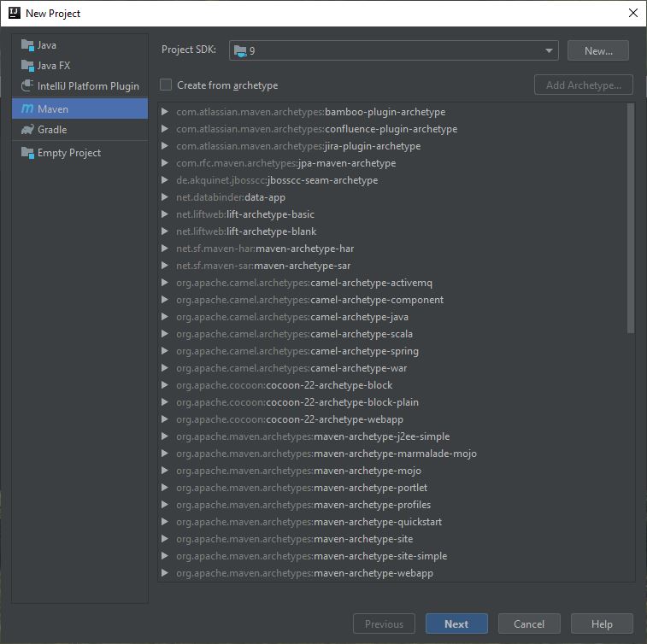The width and height of the screenshot is (647, 644).
Task: Open the Project SDK dropdown
Action: 549,50
